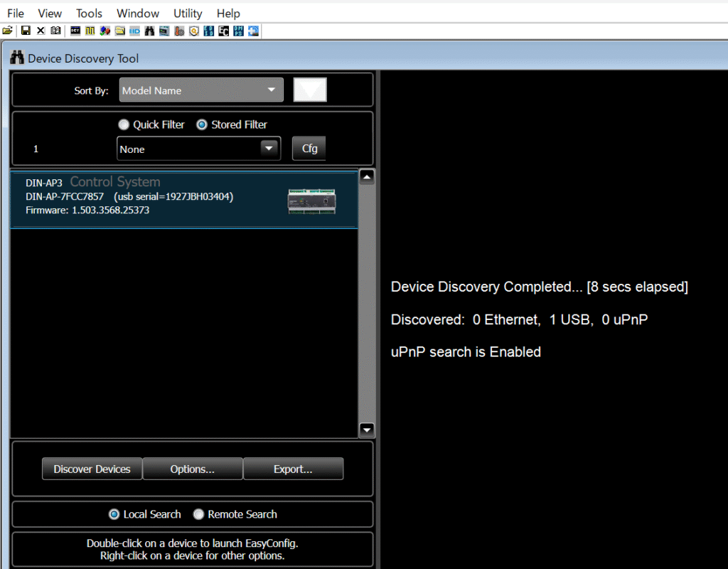Open the Utility menu

pyautogui.click(x=188, y=14)
